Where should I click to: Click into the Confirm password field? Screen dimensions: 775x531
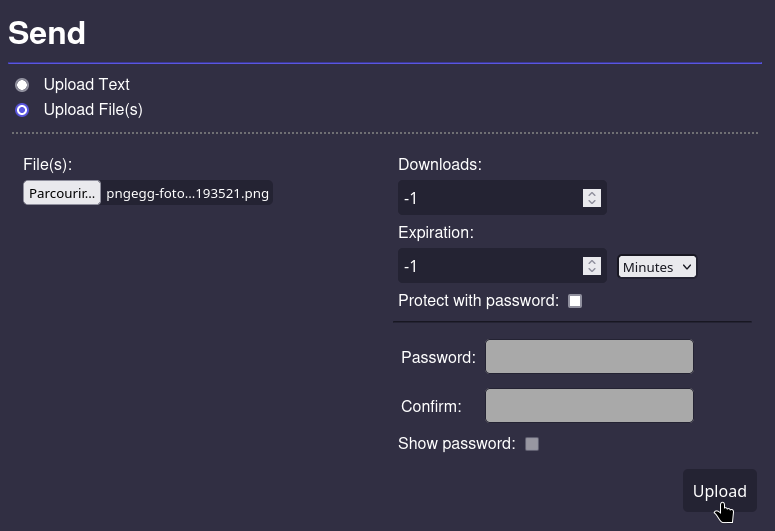pyautogui.click(x=589, y=405)
